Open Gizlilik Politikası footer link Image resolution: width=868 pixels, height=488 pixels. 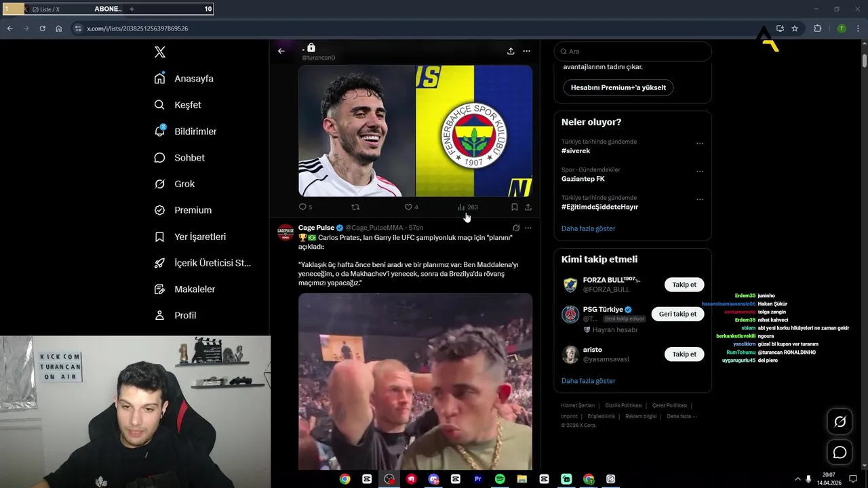623,405
